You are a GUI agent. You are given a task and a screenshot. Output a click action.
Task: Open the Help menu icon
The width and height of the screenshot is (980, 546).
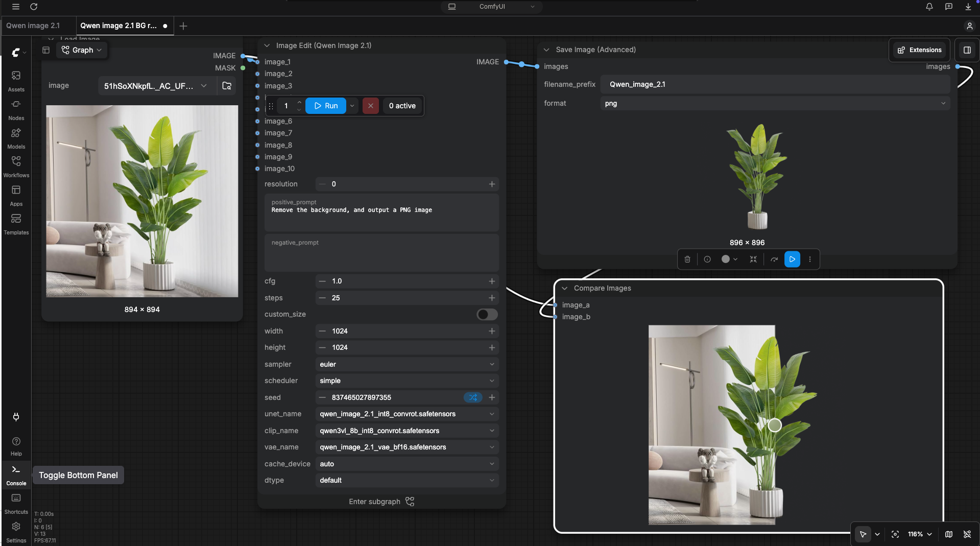click(x=16, y=446)
